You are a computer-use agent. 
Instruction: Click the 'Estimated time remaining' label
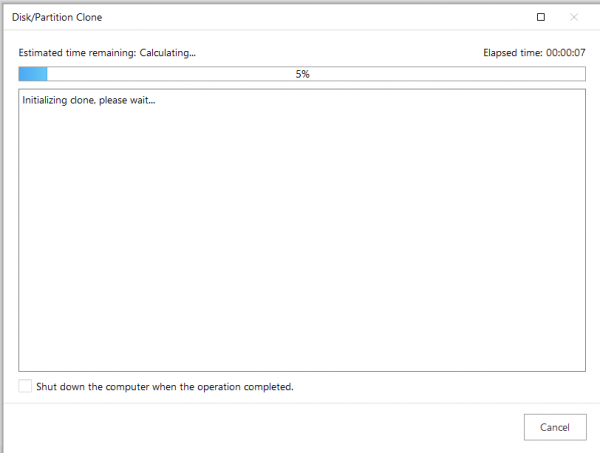[x=77, y=53]
